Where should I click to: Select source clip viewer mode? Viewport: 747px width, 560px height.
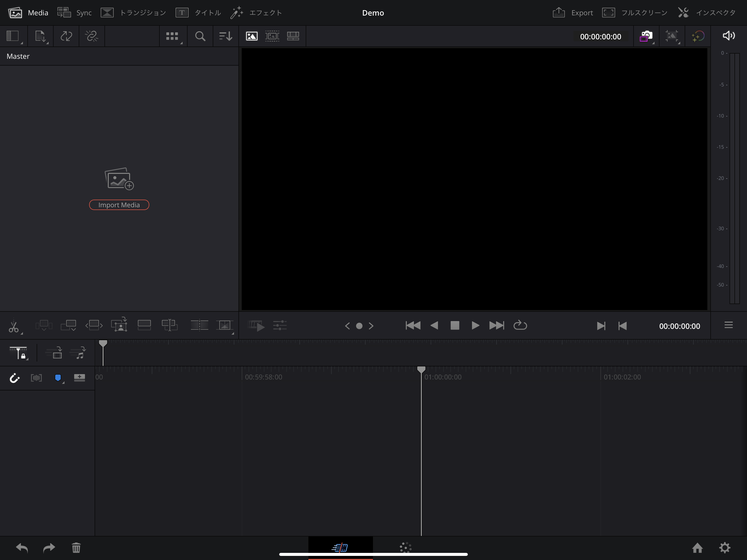click(252, 36)
